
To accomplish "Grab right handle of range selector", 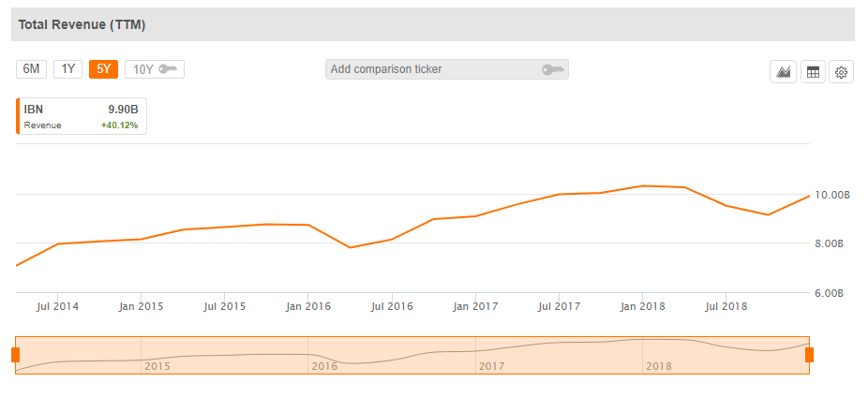I will pyautogui.click(x=809, y=355).
